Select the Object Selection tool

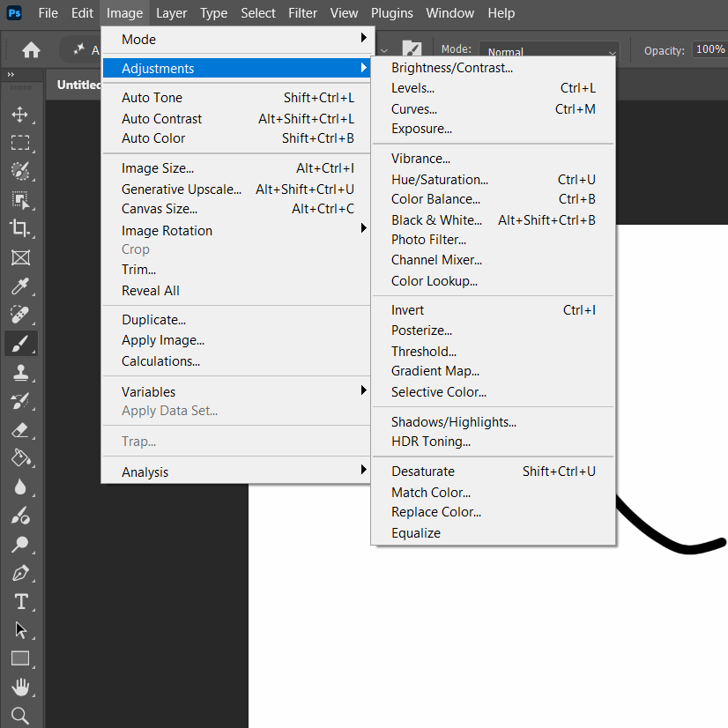pos(20,200)
